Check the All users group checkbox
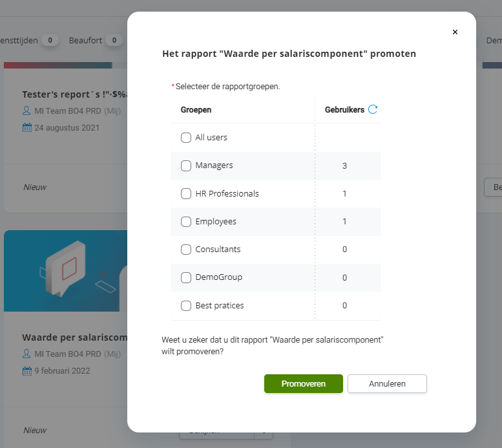This screenshot has height=448, width=502. (x=186, y=138)
